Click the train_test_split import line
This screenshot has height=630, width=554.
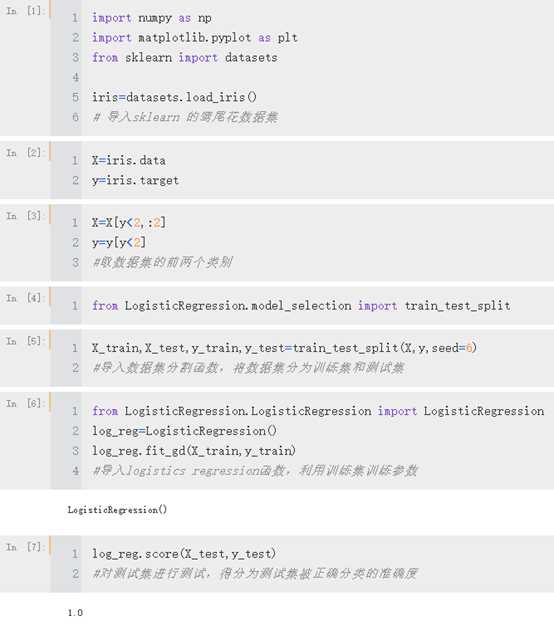(x=301, y=306)
